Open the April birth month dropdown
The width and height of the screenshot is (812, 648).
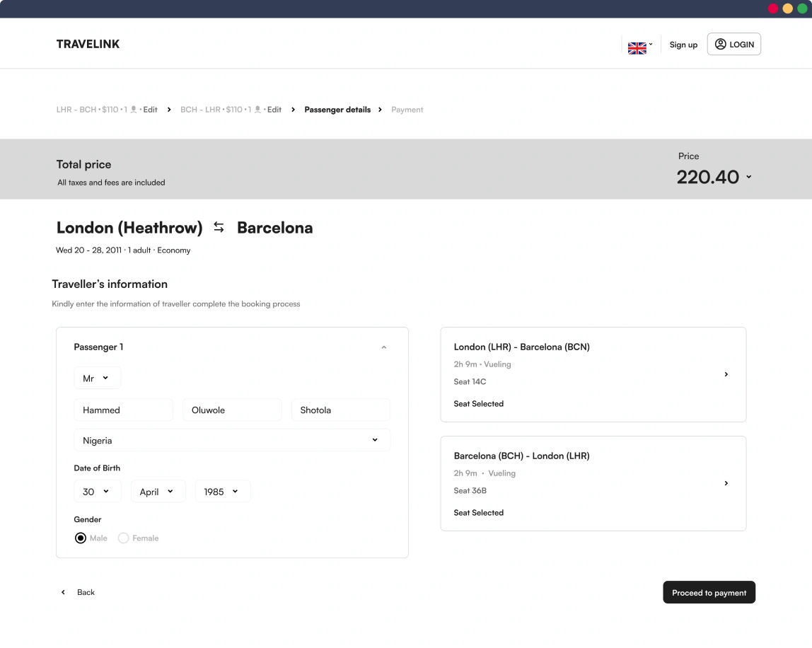[158, 492]
